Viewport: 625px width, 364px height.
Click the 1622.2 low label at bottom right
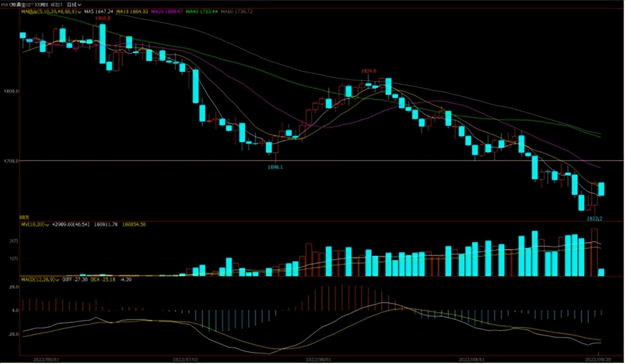click(x=595, y=219)
